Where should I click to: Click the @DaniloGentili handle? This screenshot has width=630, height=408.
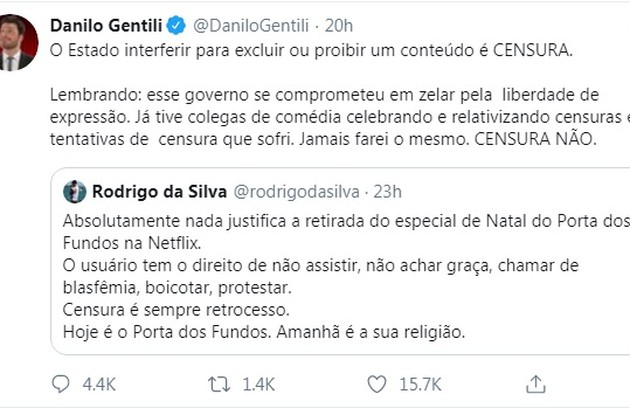(237, 23)
